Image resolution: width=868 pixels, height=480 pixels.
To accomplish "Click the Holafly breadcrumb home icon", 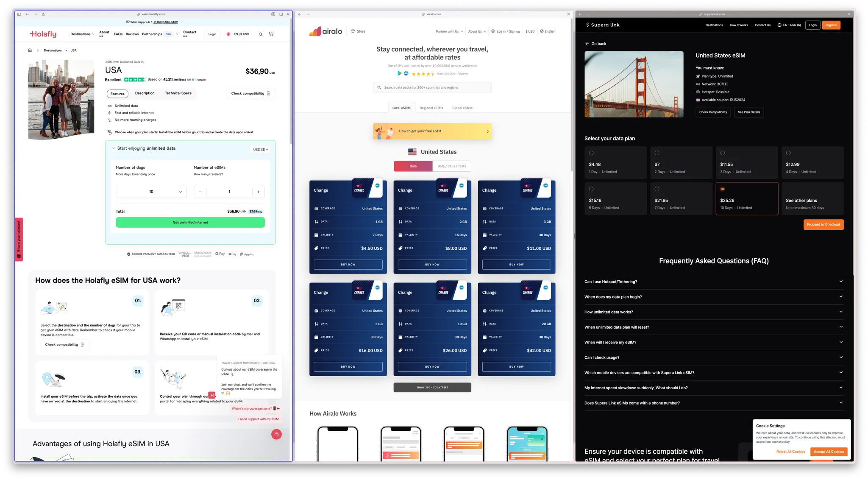I will coord(30,50).
